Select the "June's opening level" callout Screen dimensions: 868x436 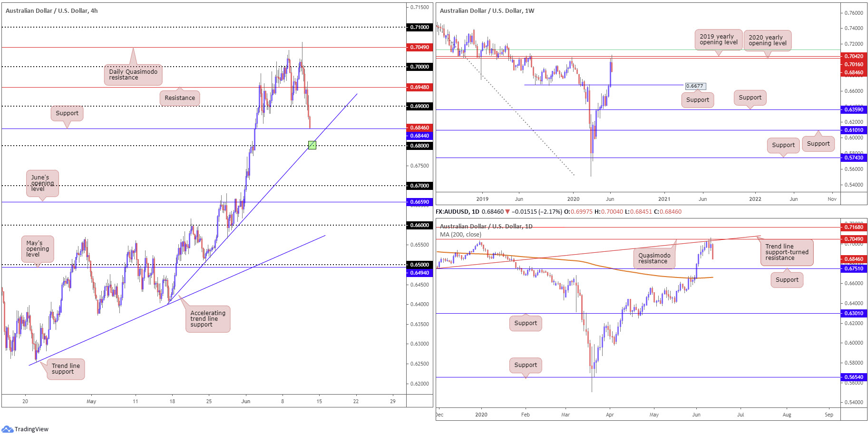click(x=42, y=183)
